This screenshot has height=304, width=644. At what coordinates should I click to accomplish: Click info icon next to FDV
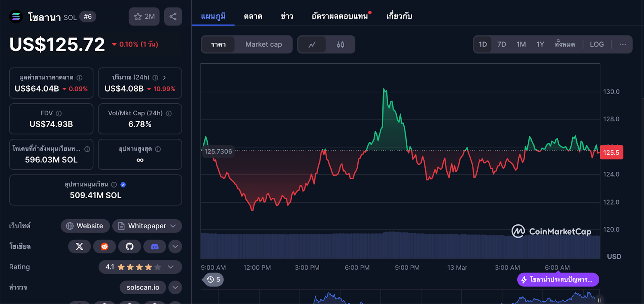click(59, 113)
